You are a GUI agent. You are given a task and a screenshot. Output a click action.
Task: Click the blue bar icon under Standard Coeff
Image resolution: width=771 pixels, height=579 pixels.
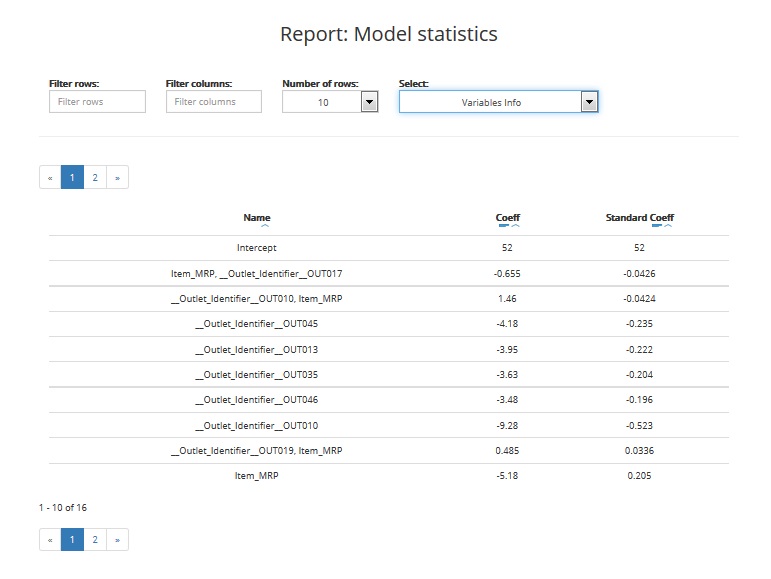click(x=657, y=227)
